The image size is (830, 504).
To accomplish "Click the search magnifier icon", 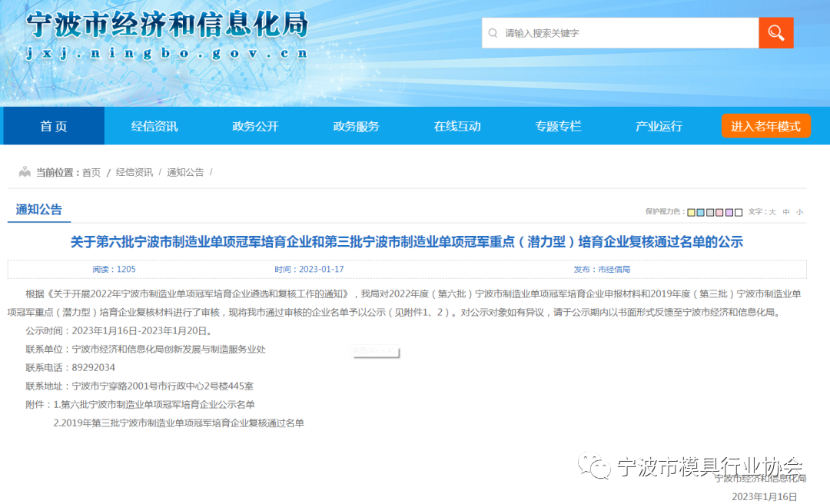I will pyautogui.click(x=775, y=32).
